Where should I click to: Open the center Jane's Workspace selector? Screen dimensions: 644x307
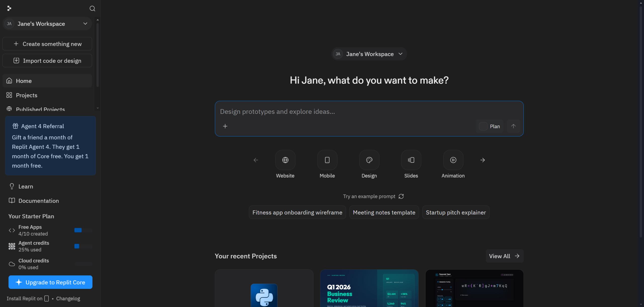[x=369, y=54]
